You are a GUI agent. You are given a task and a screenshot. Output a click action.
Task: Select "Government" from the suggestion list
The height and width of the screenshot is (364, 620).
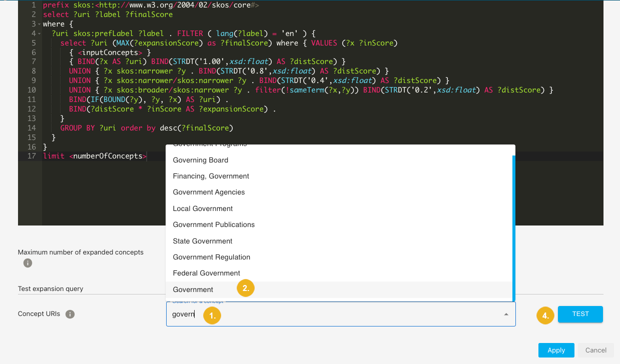click(193, 289)
